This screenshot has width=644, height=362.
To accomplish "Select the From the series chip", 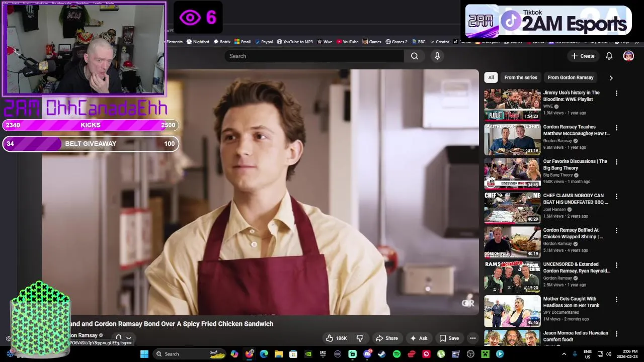I will tap(521, 77).
